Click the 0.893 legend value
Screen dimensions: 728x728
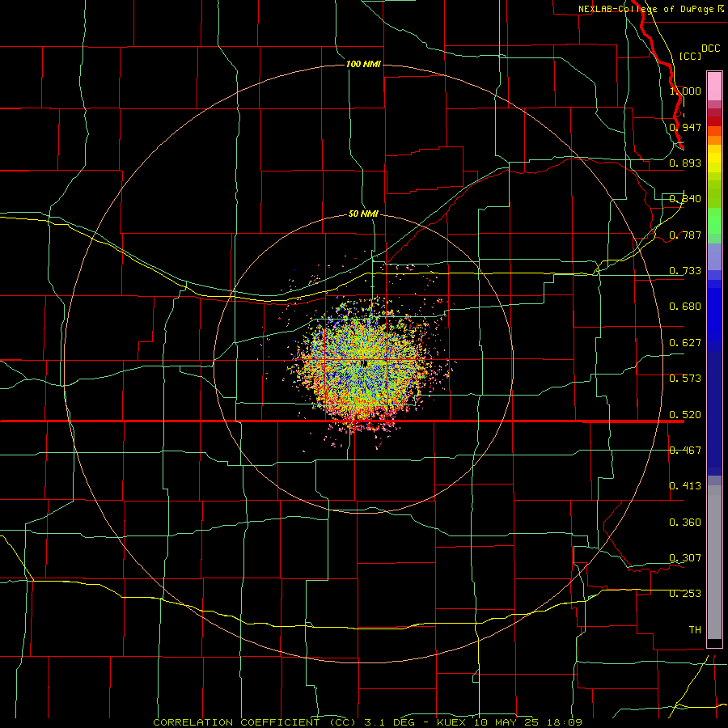pyautogui.click(x=685, y=163)
